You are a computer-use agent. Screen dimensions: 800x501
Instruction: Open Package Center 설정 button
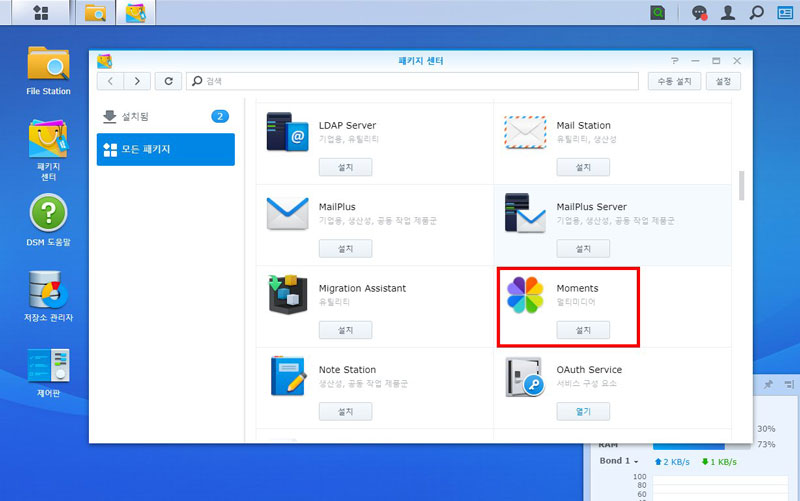(x=723, y=81)
